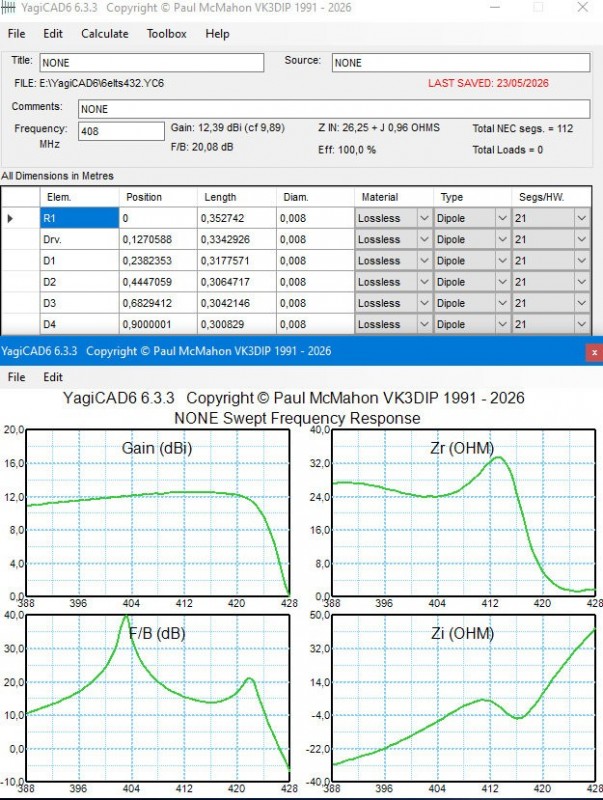Click the Position column header
Screen dimensions: 603x800
[158, 197]
